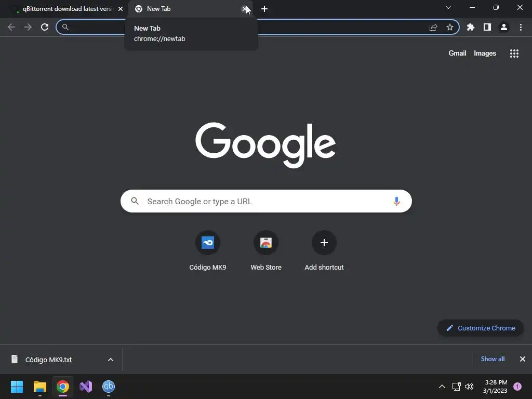Click the Chrome taskbar icon
The width and height of the screenshot is (532, 399).
[63, 387]
